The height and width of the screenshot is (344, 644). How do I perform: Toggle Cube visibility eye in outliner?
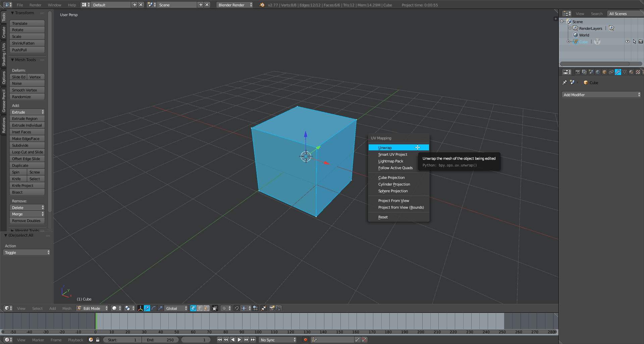627,42
